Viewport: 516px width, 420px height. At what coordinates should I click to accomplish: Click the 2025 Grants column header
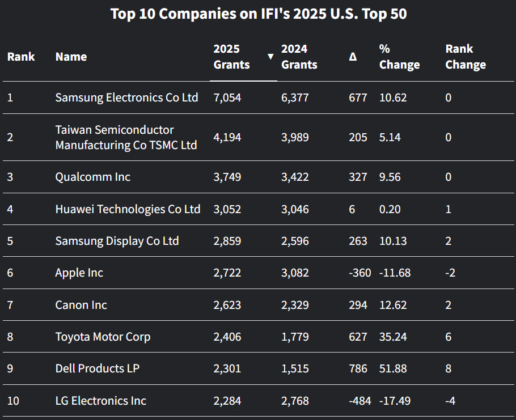[x=231, y=57]
